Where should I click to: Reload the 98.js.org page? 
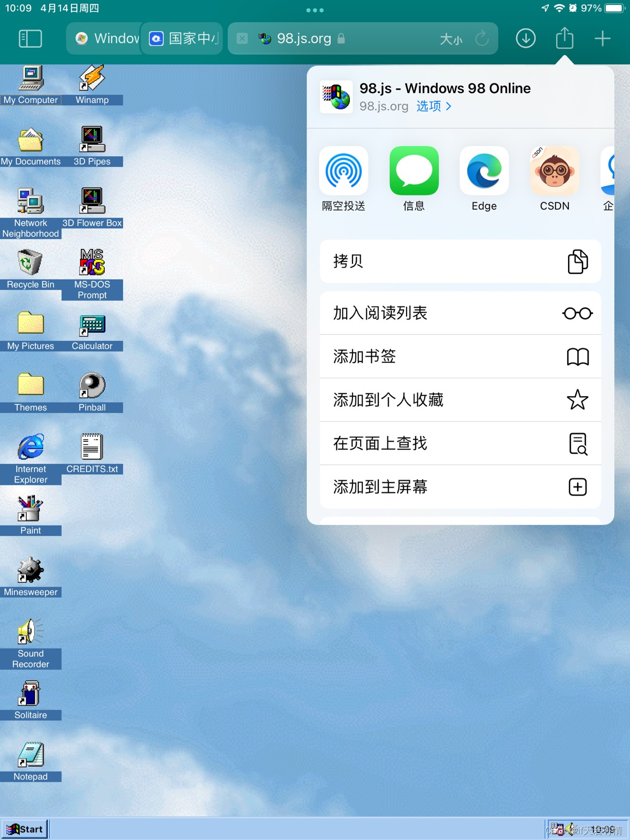[482, 38]
